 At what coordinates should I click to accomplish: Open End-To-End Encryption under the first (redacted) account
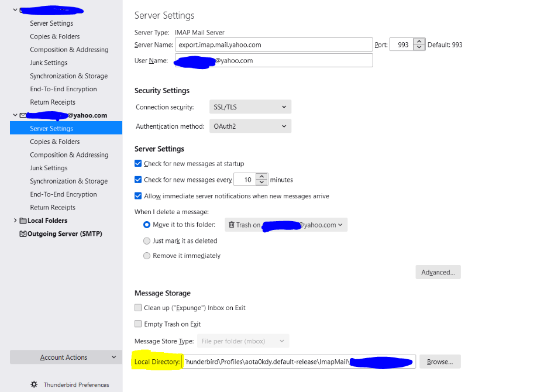(x=63, y=89)
